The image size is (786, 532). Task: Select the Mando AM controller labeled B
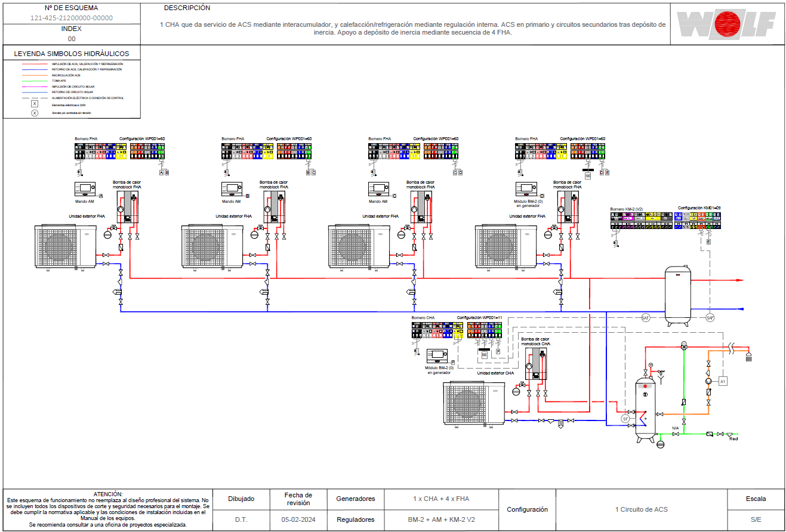tap(233, 188)
